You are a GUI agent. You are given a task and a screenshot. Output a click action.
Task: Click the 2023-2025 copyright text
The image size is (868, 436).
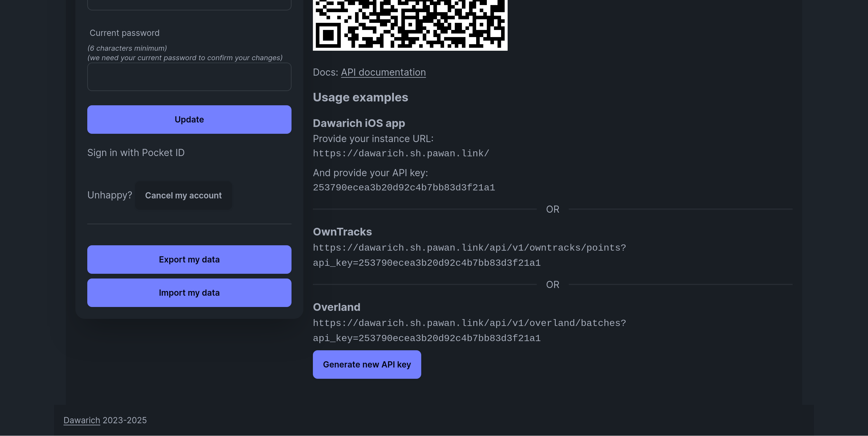point(124,420)
